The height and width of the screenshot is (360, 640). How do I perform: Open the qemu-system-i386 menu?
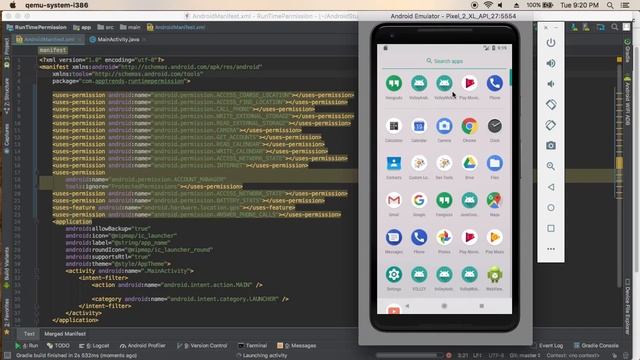point(56,5)
